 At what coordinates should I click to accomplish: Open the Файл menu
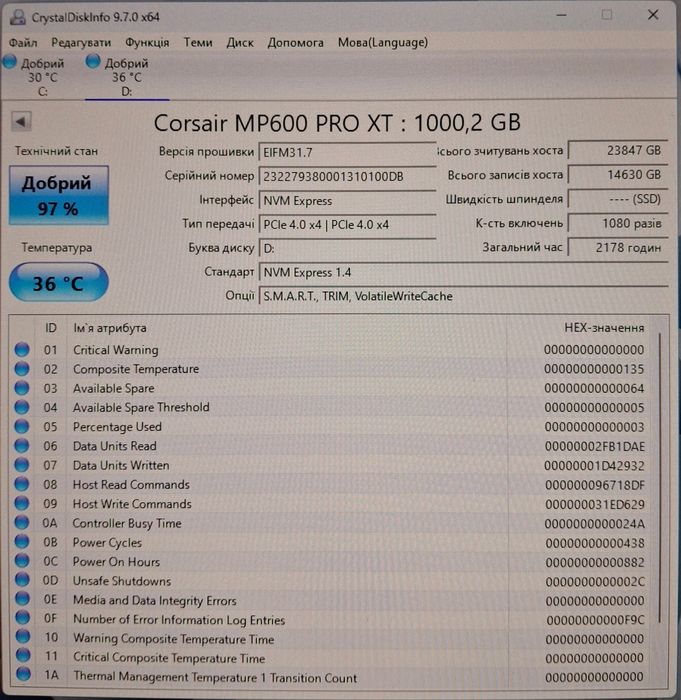[23, 43]
